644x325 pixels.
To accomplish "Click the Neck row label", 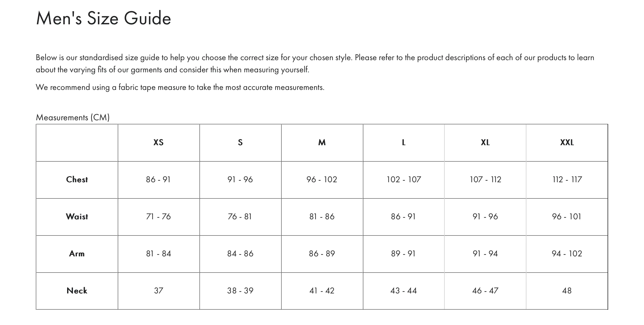I will pos(77,291).
